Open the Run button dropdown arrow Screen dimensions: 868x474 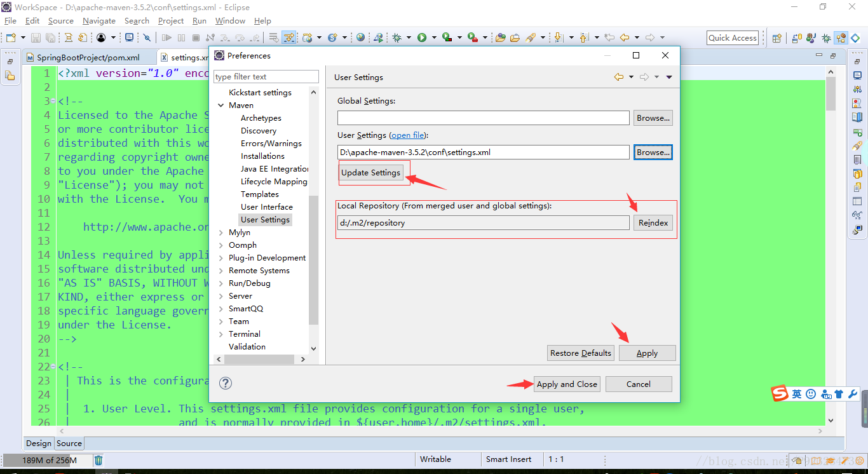pos(434,38)
